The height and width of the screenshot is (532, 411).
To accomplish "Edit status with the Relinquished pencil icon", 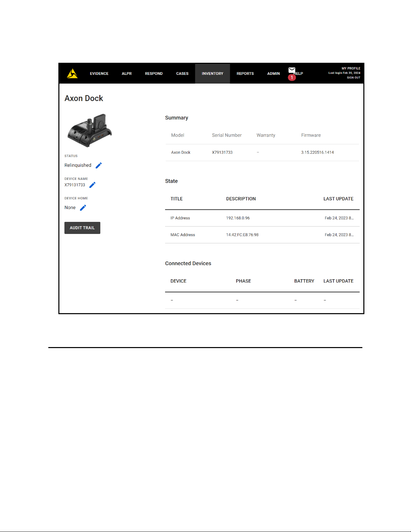I will click(99, 165).
